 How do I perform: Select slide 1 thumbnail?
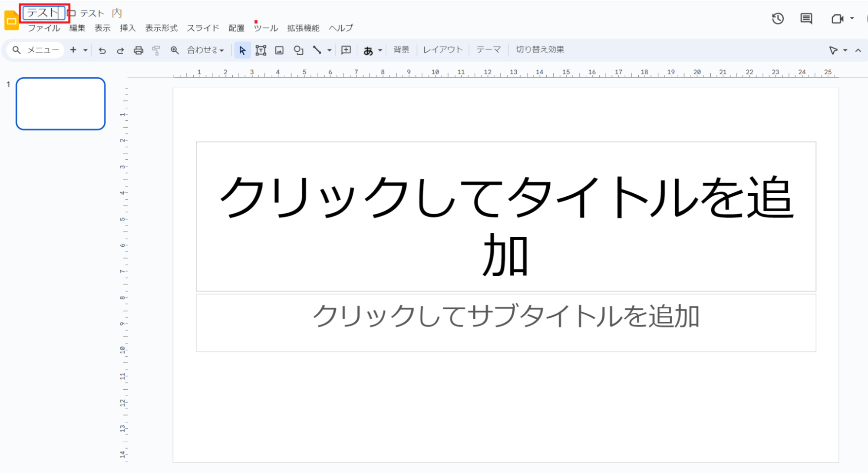pos(61,104)
